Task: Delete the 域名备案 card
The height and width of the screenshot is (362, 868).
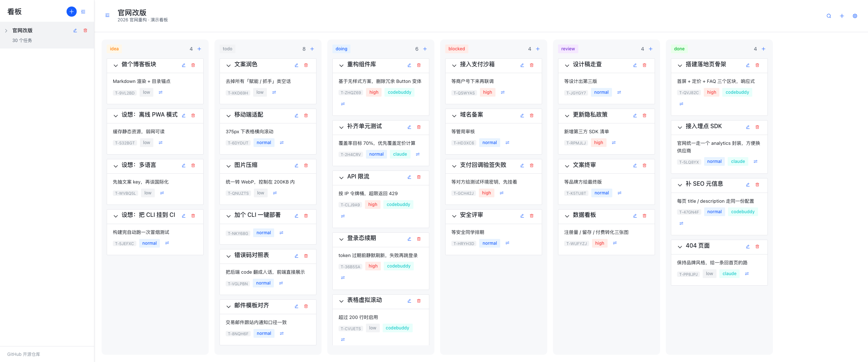Action: (x=532, y=115)
